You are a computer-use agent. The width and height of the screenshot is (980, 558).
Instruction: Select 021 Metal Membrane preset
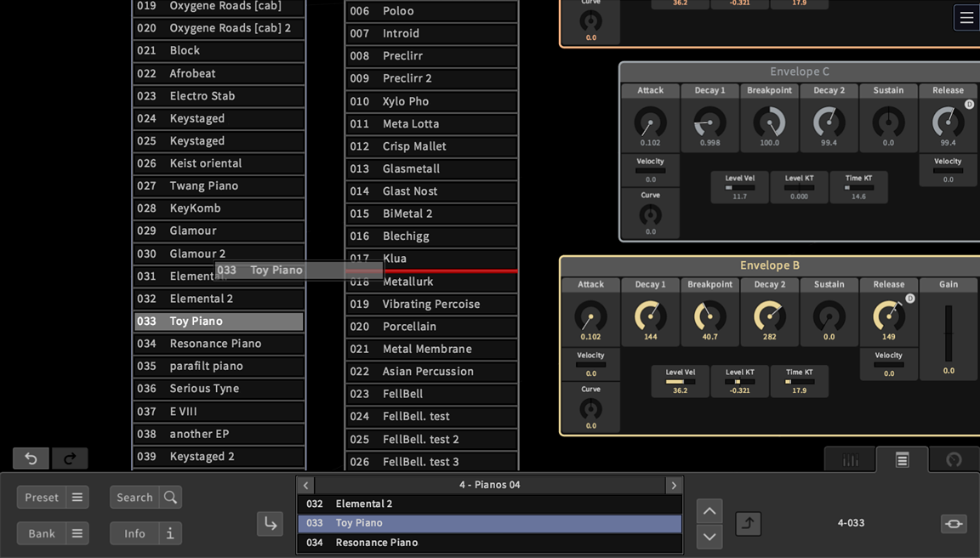coord(431,349)
